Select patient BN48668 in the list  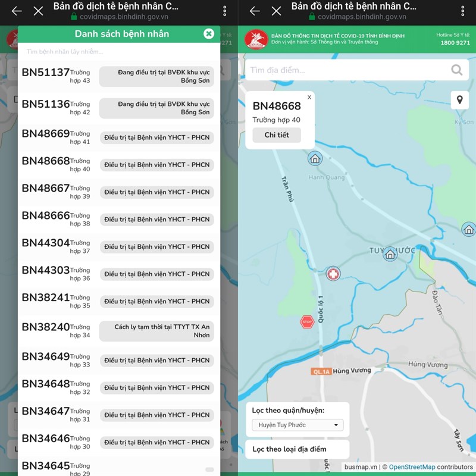click(118, 165)
